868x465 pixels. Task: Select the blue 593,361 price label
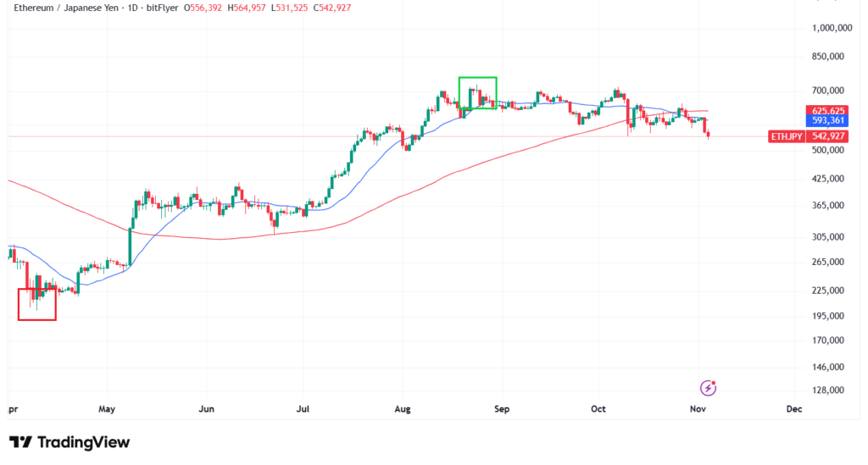pyautogui.click(x=828, y=121)
